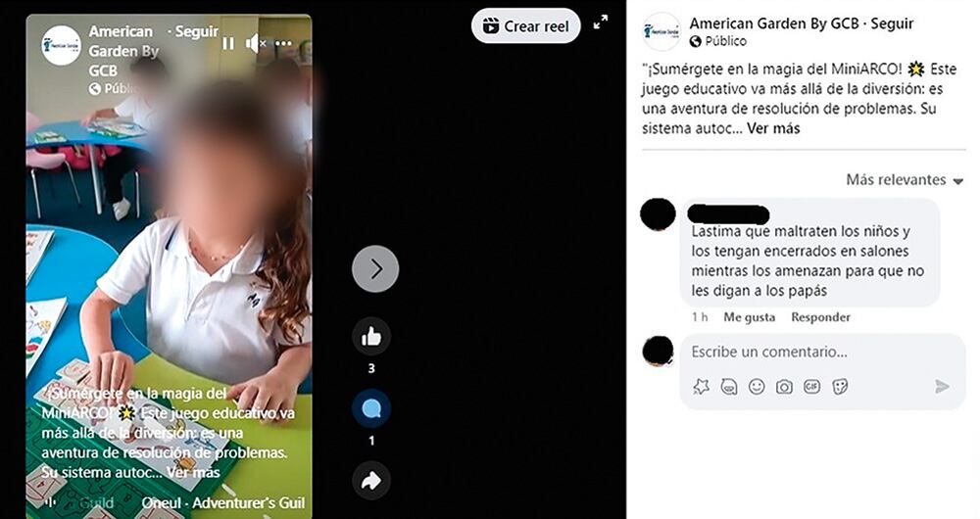Like the reel with thumbs-up icon
This screenshot has width=980, height=519.
point(371,337)
